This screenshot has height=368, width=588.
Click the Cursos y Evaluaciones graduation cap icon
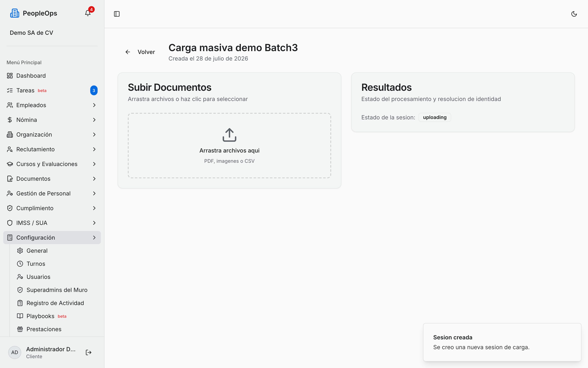10,164
